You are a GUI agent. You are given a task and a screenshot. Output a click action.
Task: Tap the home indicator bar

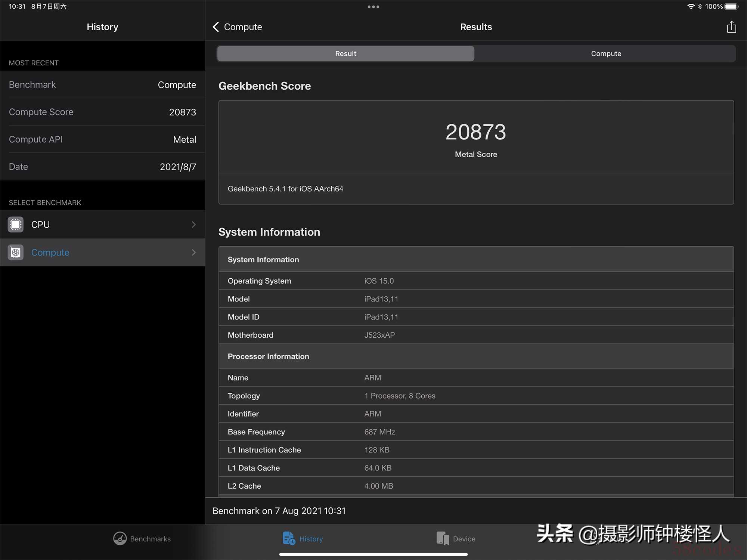(373, 554)
